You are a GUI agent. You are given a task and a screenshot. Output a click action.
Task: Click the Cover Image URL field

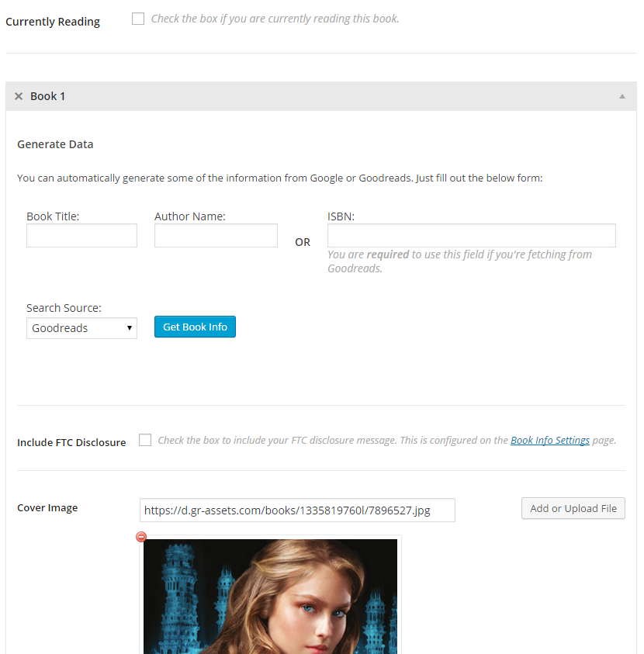tap(297, 510)
